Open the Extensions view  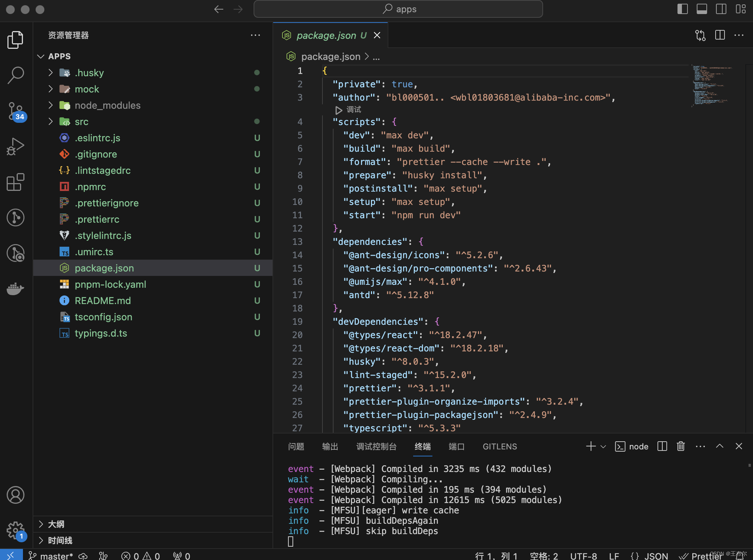tap(16, 182)
